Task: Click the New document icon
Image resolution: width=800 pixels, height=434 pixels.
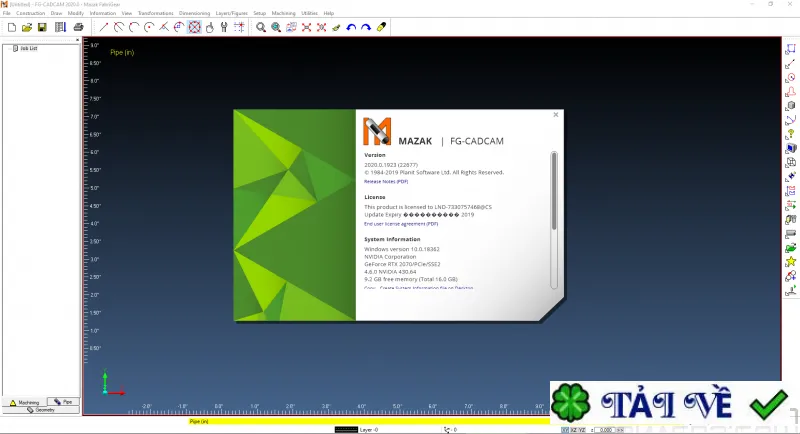Action: click(x=12, y=28)
